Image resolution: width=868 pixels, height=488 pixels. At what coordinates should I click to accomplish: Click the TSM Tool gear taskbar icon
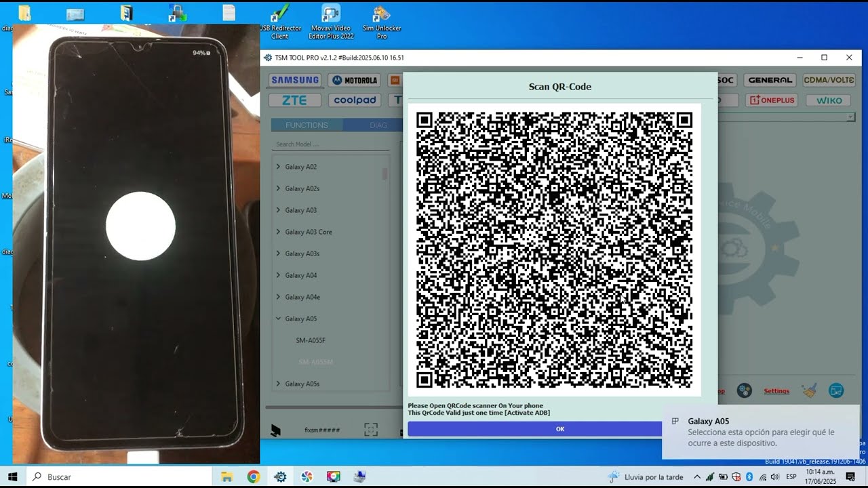280,476
